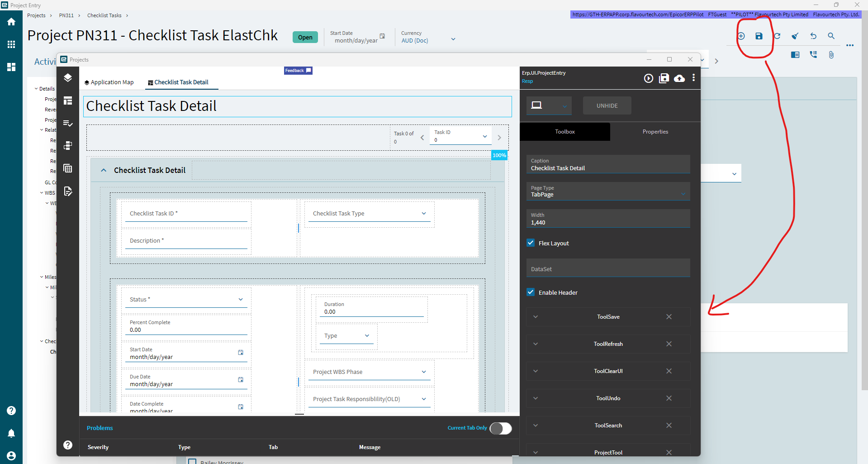Go to the Projects breadcrumb
868x464 pixels.
click(x=36, y=15)
